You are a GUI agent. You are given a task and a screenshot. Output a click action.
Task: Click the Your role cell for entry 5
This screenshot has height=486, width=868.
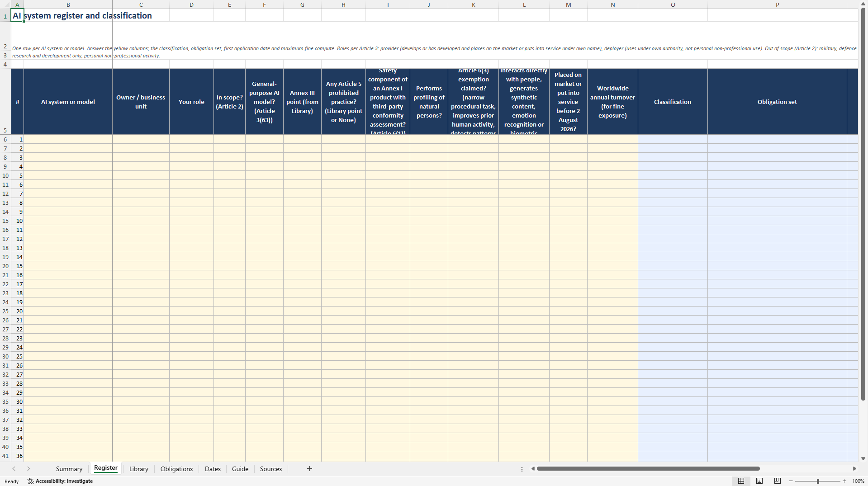191,175
